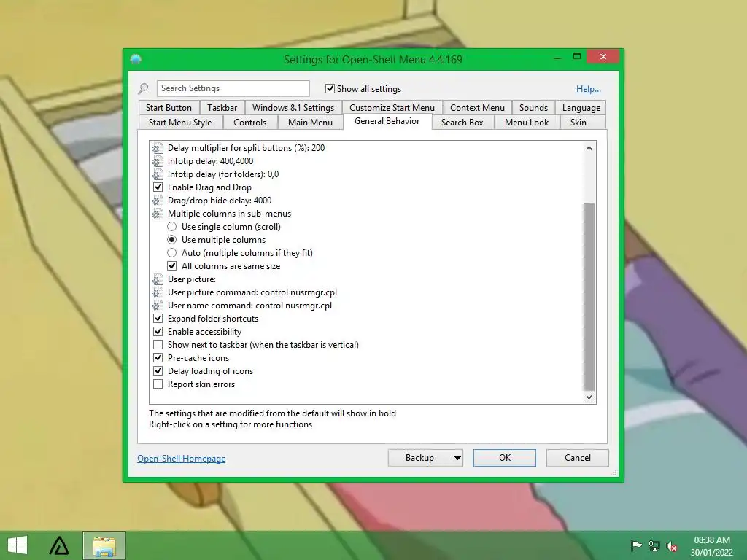Uncheck Expand folder shortcuts

click(x=158, y=318)
